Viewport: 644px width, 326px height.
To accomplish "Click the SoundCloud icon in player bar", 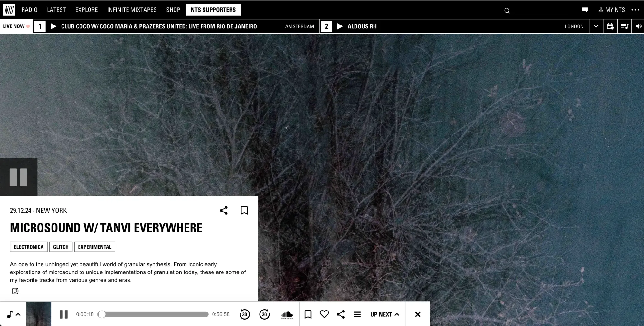I will pyautogui.click(x=287, y=314).
